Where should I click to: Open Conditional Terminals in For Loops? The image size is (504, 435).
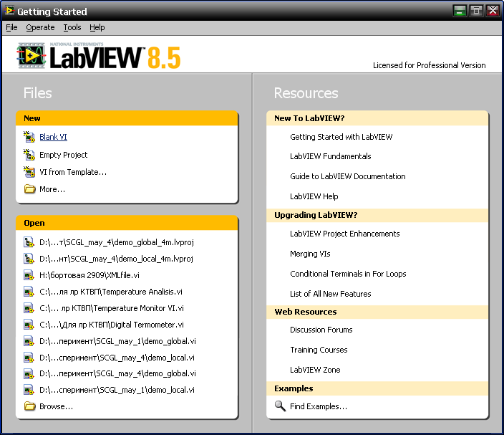348,274
